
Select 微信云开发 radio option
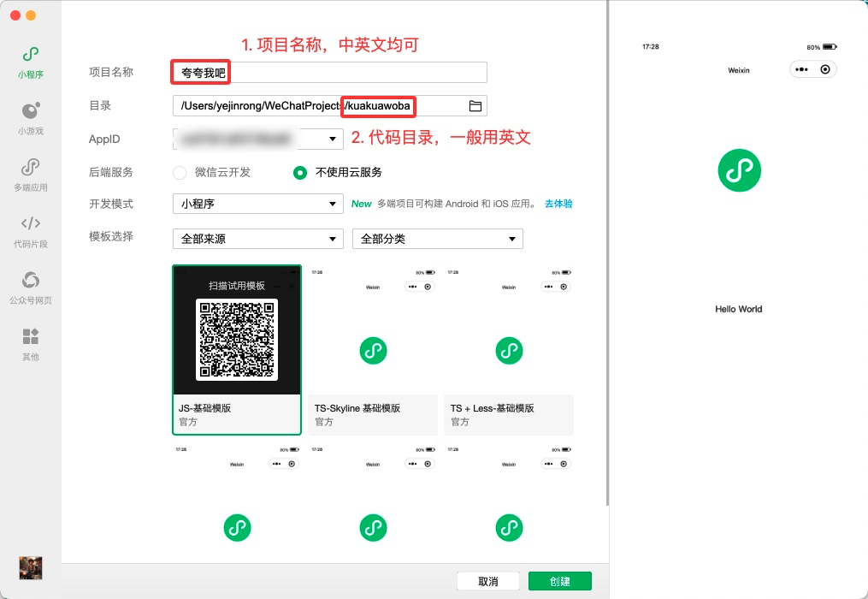(180, 173)
